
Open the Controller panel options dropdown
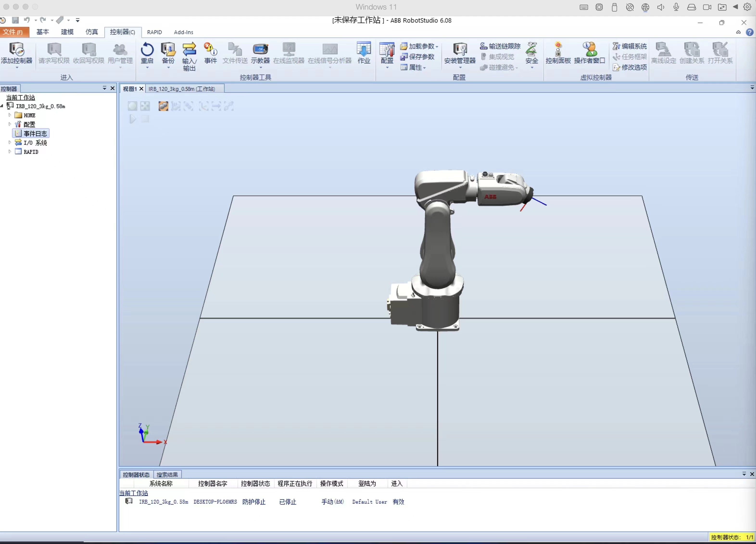point(104,88)
